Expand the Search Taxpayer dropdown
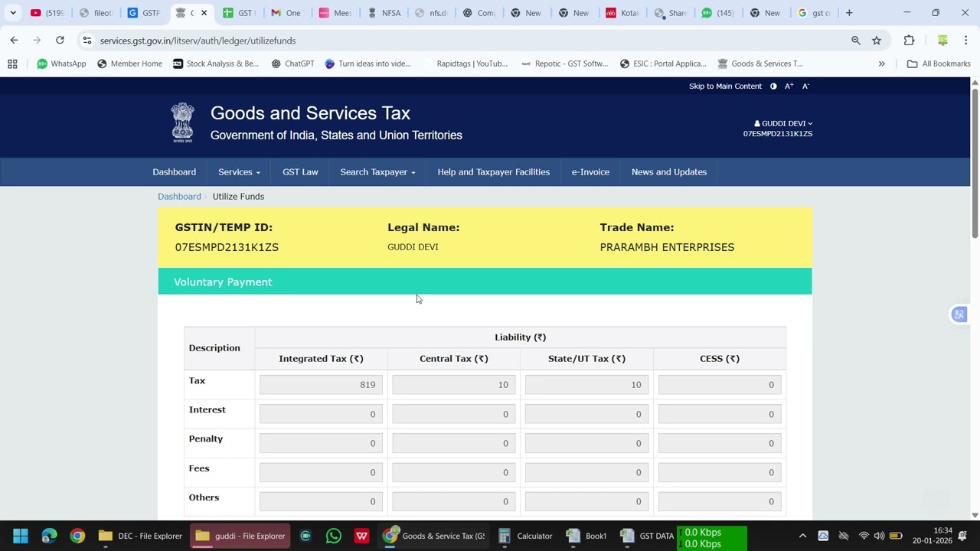 pyautogui.click(x=377, y=172)
